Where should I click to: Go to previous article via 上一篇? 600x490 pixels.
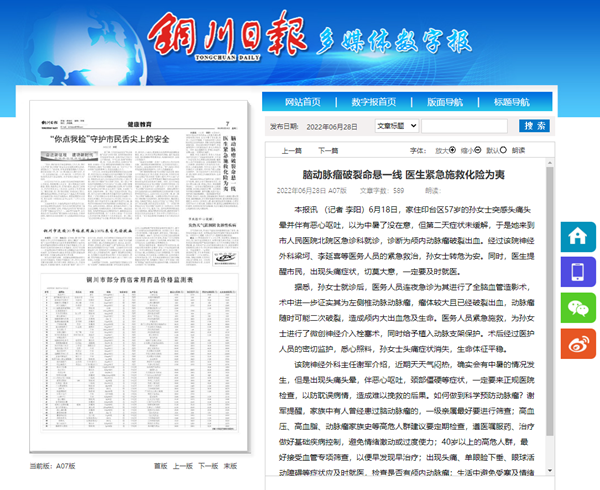tap(292, 151)
